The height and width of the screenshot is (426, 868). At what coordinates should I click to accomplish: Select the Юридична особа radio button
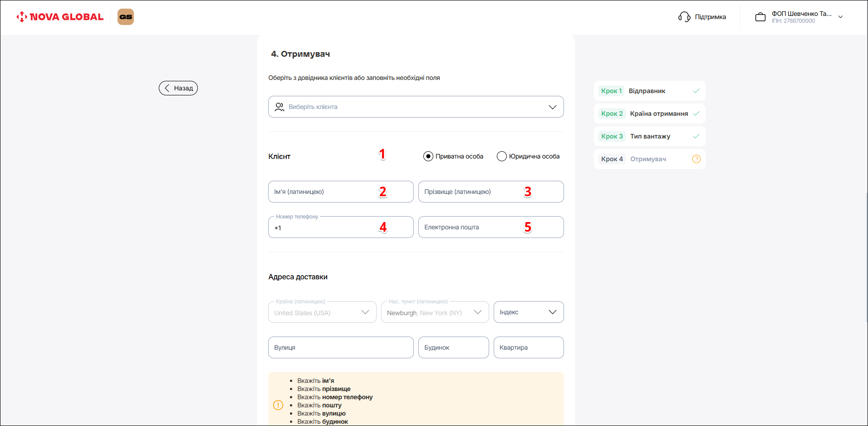coord(501,156)
